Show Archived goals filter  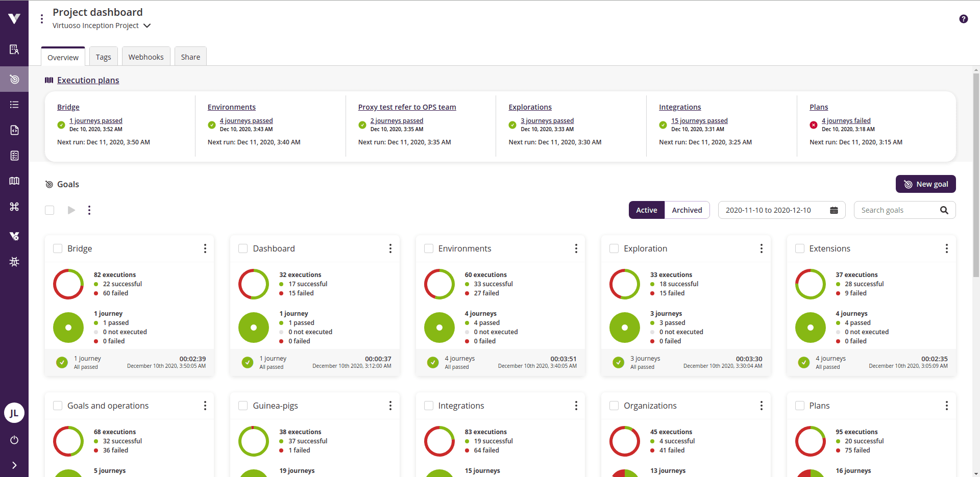click(x=687, y=210)
